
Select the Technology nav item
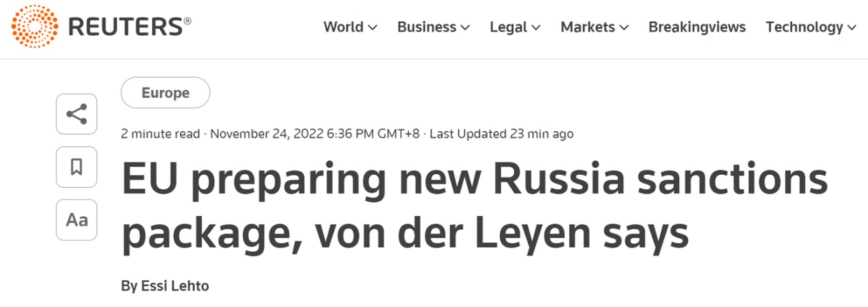point(804,27)
